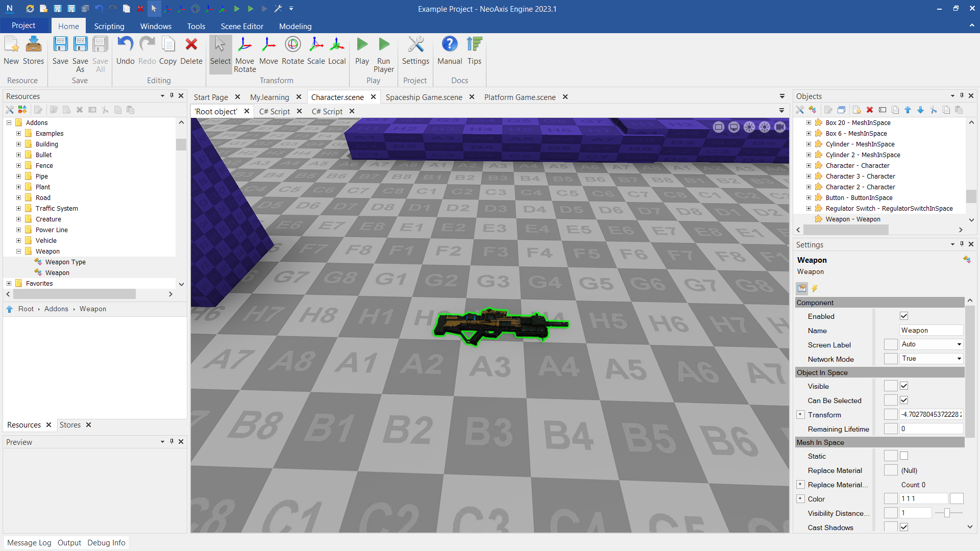The width and height of the screenshot is (980, 551).
Task: Collapse the Addons folder tree
Action: pyautogui.click(x=8, y=122)
